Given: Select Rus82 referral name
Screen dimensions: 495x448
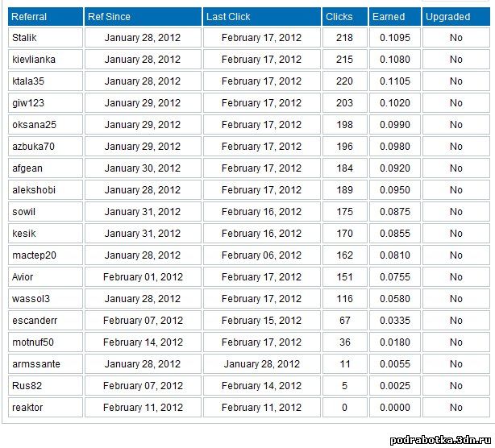Looking at the screenshot, I should pyautogui.click(x=27, y=386).
